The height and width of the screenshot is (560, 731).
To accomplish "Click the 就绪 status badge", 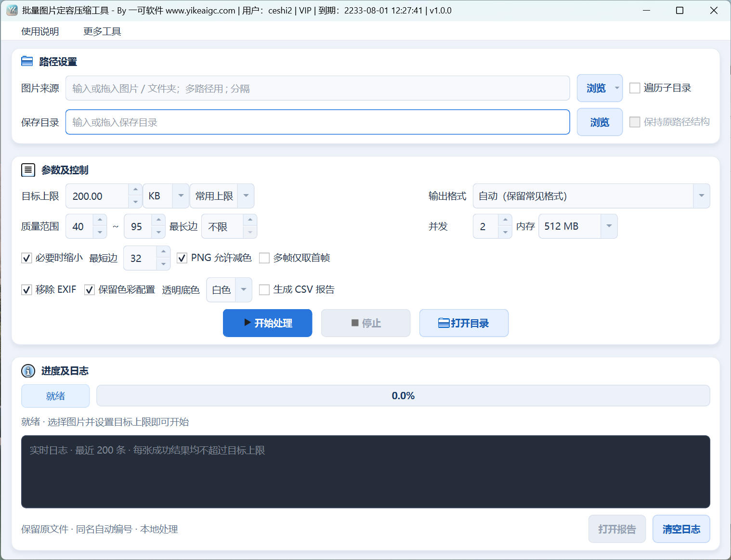I will [x=55, y=396].
